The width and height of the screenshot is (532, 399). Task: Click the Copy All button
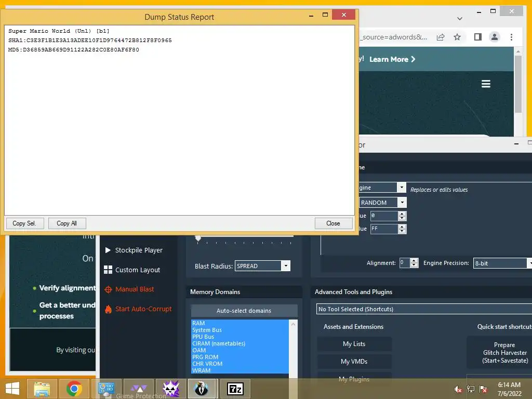click(67, 223)
